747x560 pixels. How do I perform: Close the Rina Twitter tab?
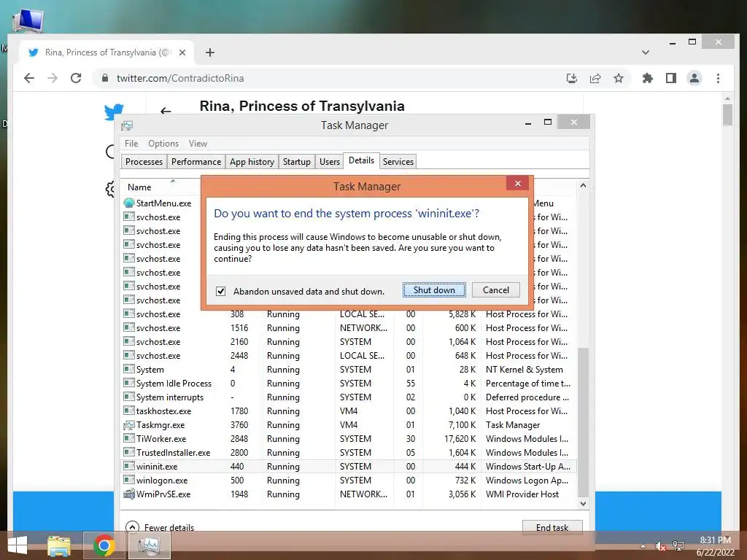point(182,52)
